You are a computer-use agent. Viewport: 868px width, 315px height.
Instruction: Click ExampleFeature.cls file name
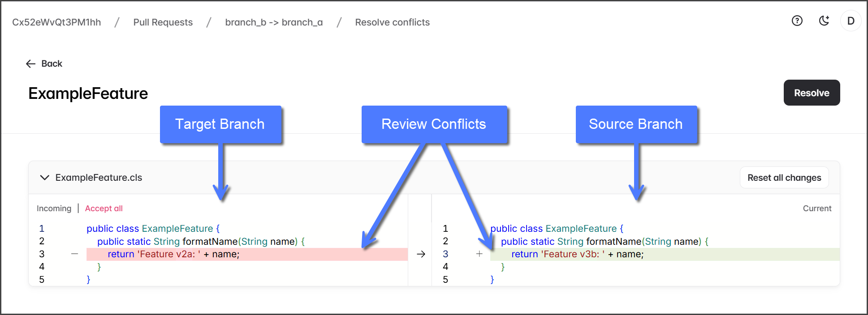click(99, 178)
